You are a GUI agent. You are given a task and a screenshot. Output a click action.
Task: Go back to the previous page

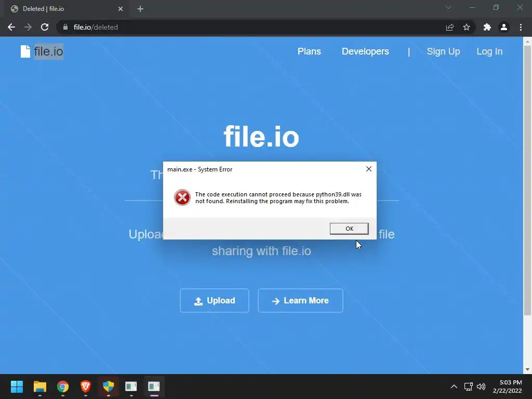click(x=11, y=27)
